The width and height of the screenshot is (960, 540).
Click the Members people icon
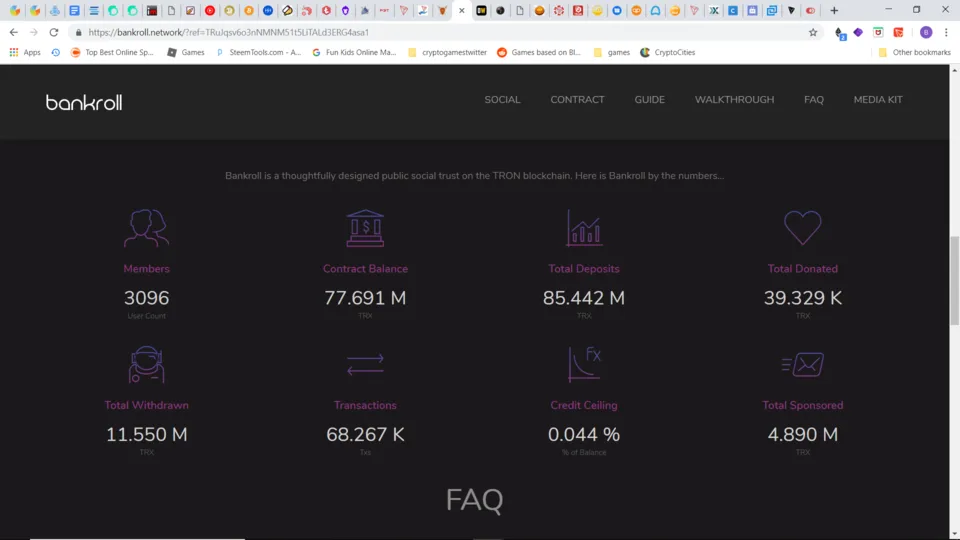[x=146, y=228]
